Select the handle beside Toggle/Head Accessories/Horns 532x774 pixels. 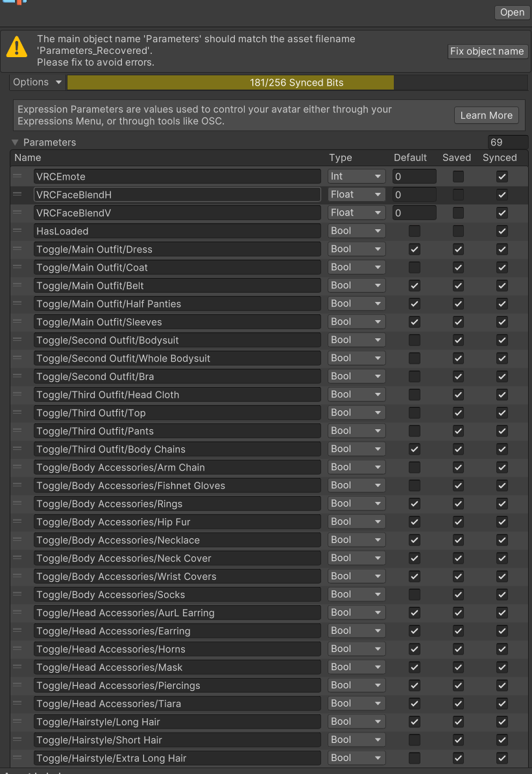18,649
